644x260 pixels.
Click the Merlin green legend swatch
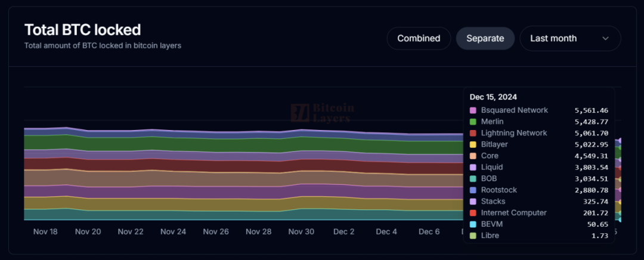473,122
